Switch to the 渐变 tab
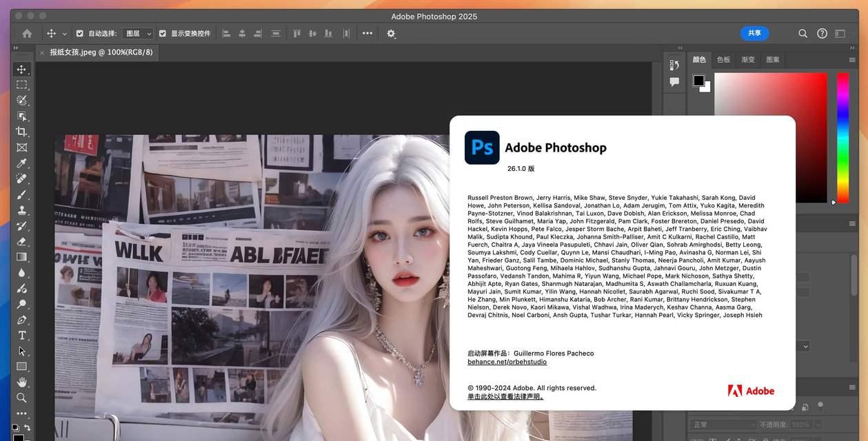The height and width of the screenshot is (441, 868). [748, 60]
